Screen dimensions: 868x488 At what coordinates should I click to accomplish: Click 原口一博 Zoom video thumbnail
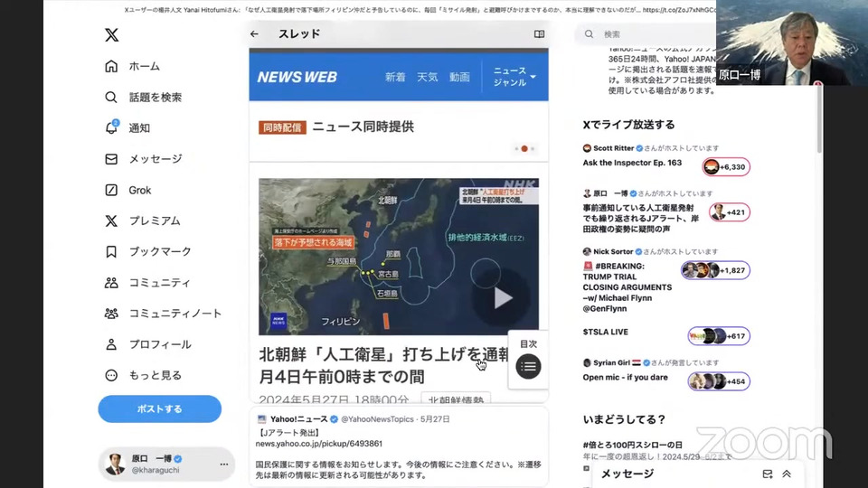click(x=792, y=42)
